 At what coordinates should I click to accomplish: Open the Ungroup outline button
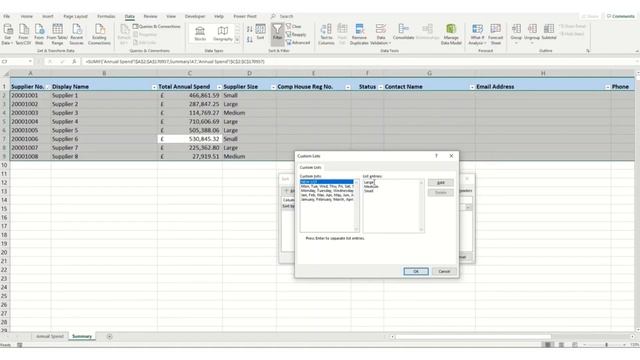[x=532, y=33]
